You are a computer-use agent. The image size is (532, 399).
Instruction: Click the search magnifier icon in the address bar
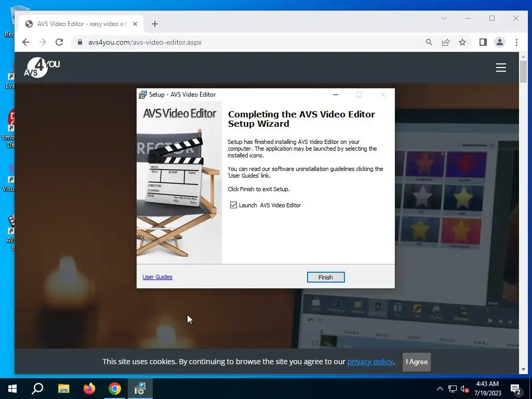[429, 42]
